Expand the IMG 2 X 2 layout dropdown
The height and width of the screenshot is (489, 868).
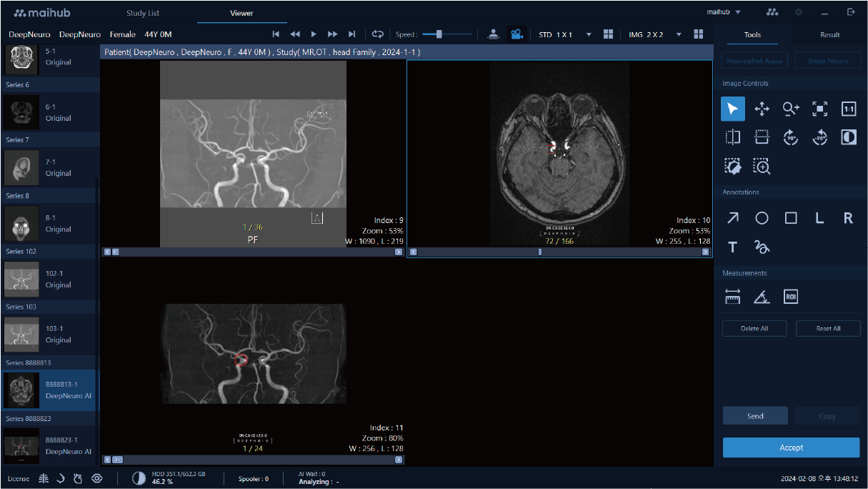pyautogui.click(x=679, y=34)
